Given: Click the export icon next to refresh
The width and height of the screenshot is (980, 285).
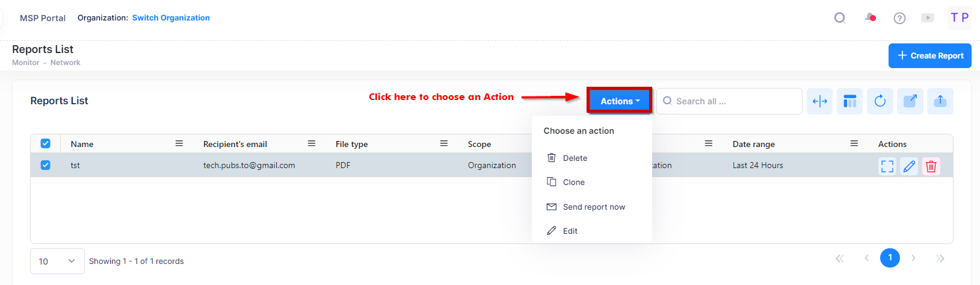Looking at the screenshot, I should click(x=910, y=101).
